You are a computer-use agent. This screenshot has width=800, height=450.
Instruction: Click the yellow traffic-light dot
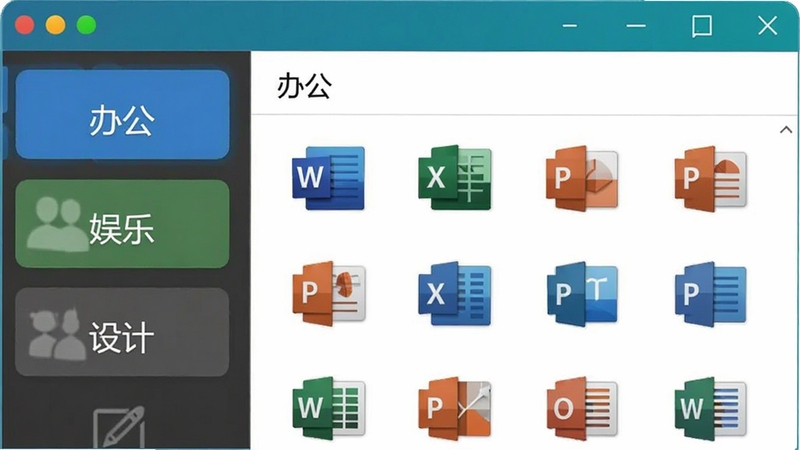click(56, 25)
